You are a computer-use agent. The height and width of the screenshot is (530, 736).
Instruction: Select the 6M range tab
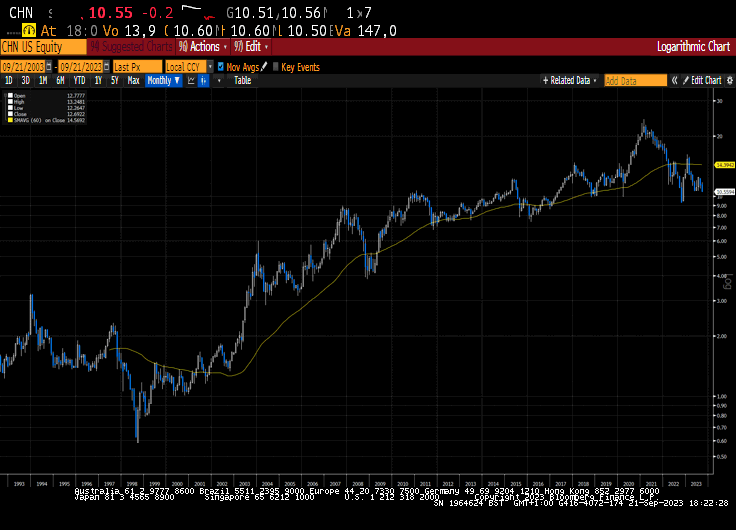coord(60,81)
